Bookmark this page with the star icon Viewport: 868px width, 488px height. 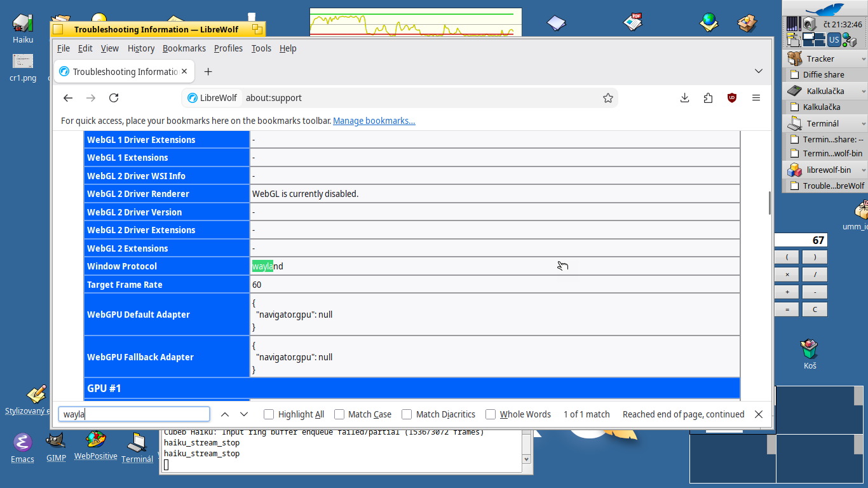point(608,98)
